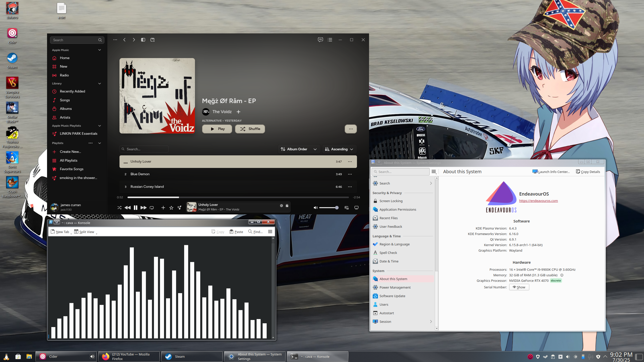This screenshot has height=362, width=644.
Task: Click New Tab in Konsole toolbar
Action: click(60, 232)
